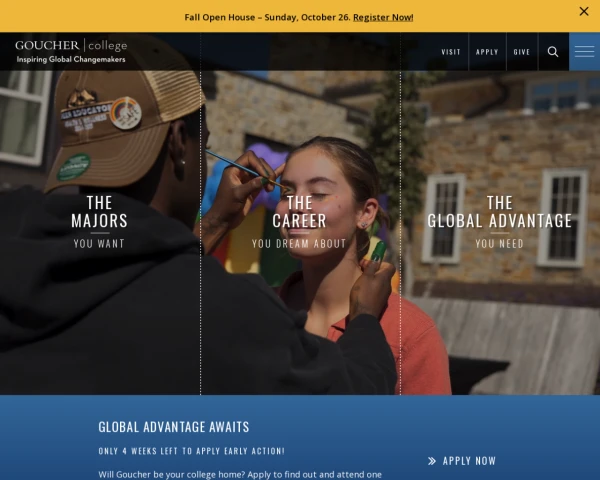
Task: Open the hamburger navigation menu
Action: click(x=584, y=52)
